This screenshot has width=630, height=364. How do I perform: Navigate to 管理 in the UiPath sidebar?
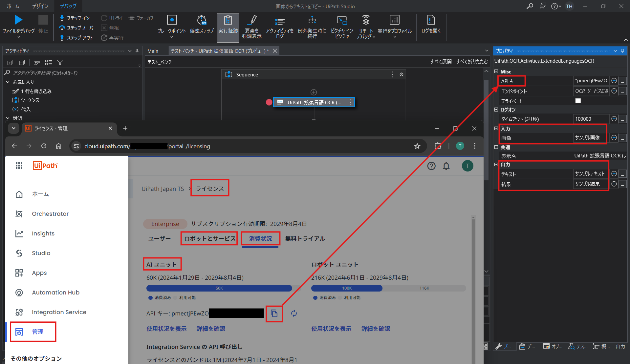click(x=33, y=332)
